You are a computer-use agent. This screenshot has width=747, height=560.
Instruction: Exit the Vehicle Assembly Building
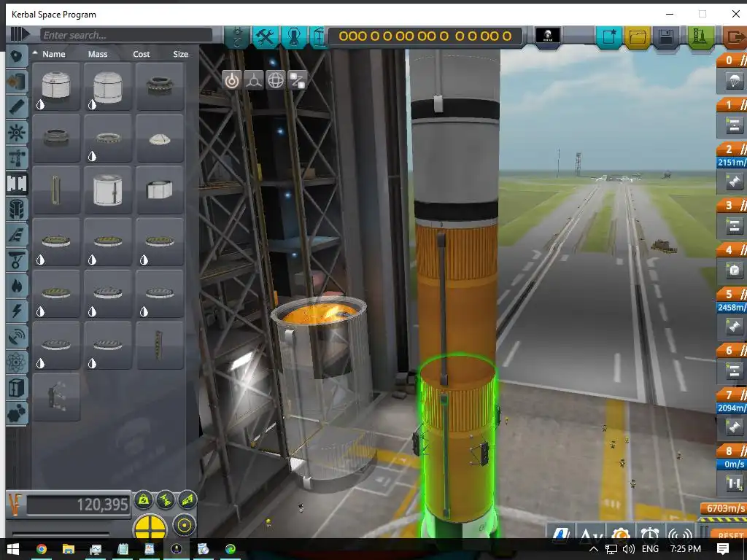(x=734, y=36)
